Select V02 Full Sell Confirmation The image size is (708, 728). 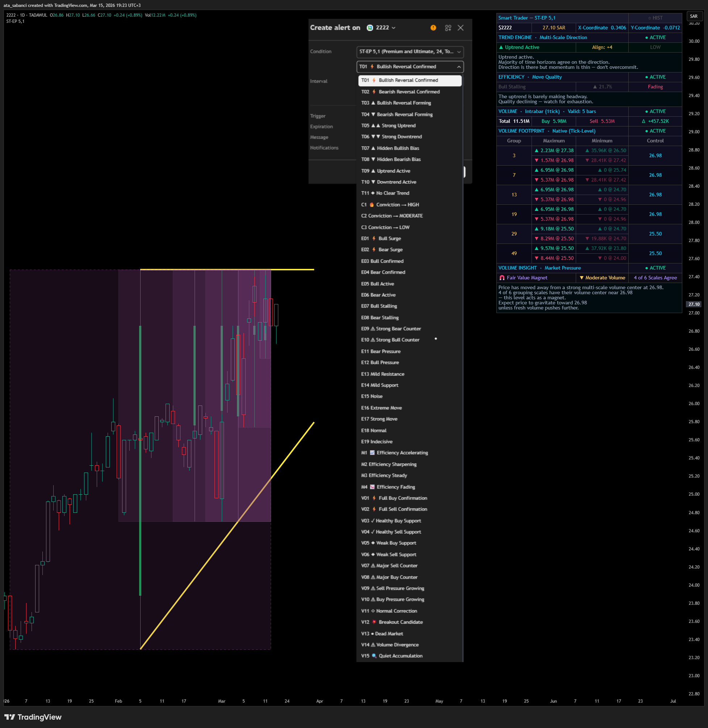pyautogui.click(x=410, y=509)
